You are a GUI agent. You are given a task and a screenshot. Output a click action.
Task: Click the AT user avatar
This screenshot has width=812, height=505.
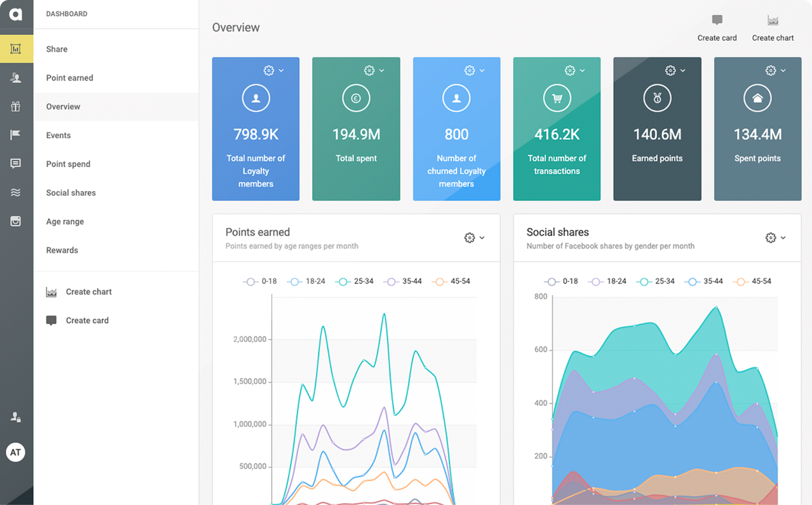(x=15, y=452)
